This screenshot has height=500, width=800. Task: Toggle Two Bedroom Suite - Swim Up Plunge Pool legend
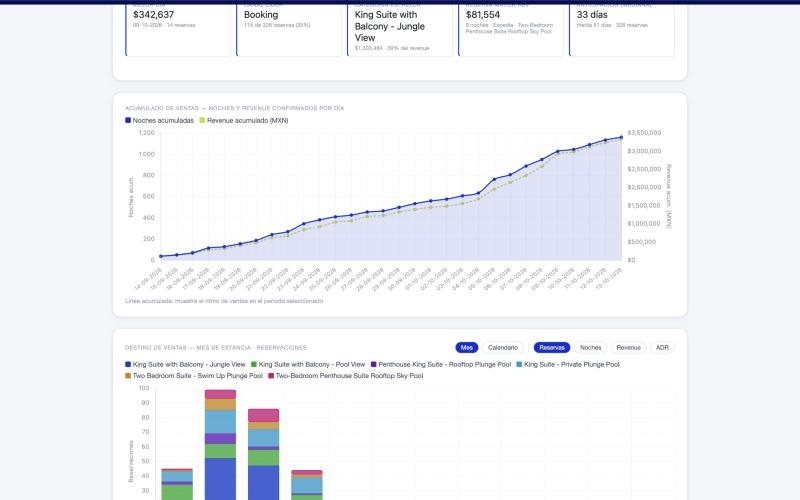click(194, 376)
